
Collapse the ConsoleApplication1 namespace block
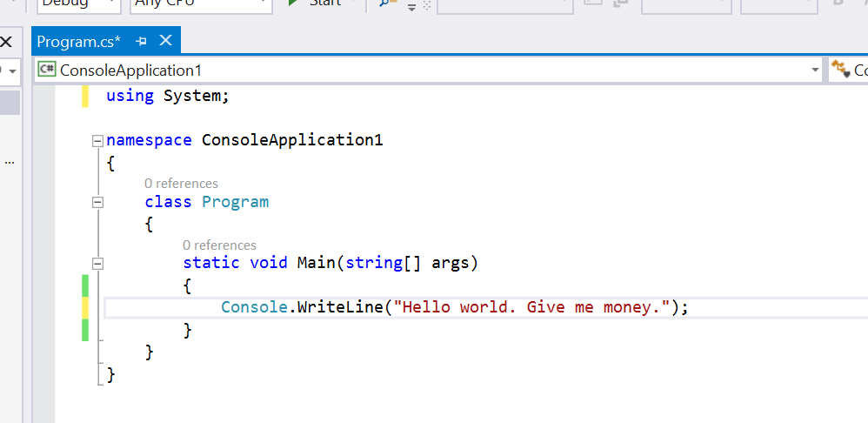[98, 141]
